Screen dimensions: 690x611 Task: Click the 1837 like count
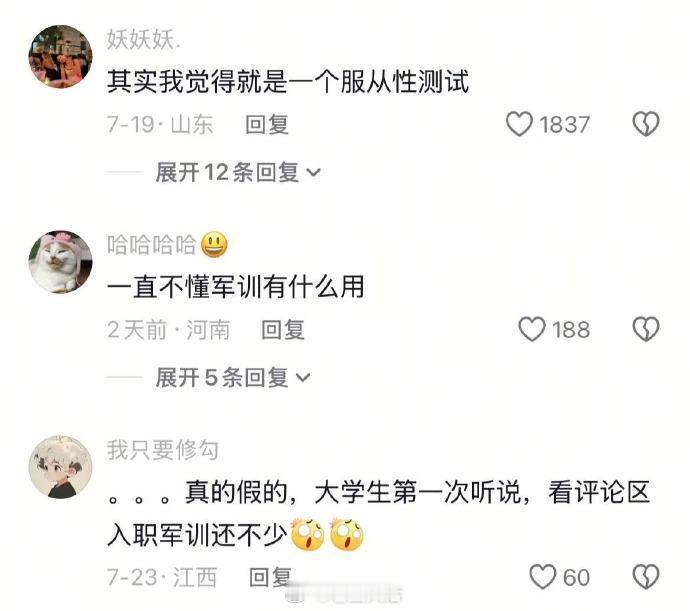[564, 125]
